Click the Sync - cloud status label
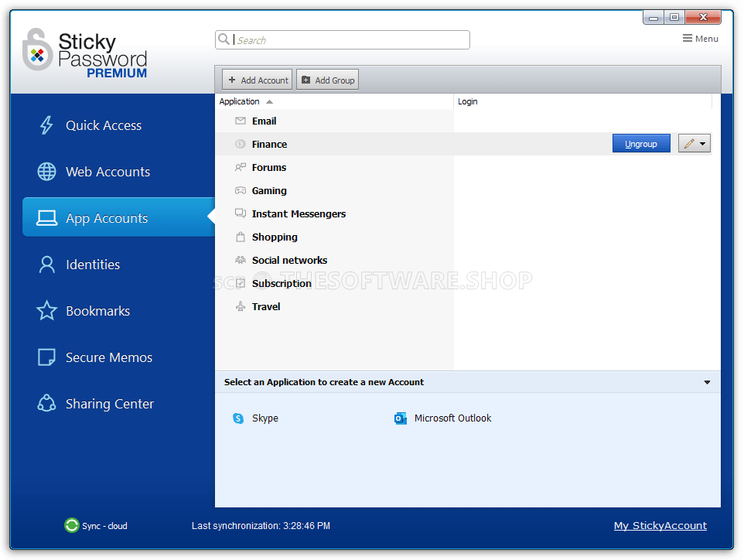Image resolution: width=744 pixels, height=560 pixels. coord(104,526)
